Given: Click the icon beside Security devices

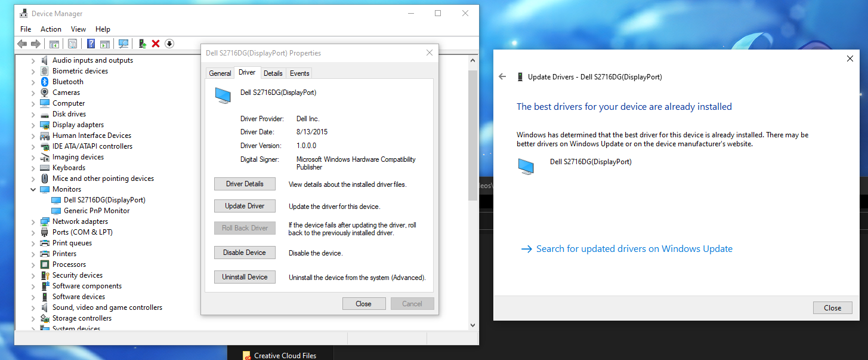Looking at the screenshot, I should coord(45,275).
